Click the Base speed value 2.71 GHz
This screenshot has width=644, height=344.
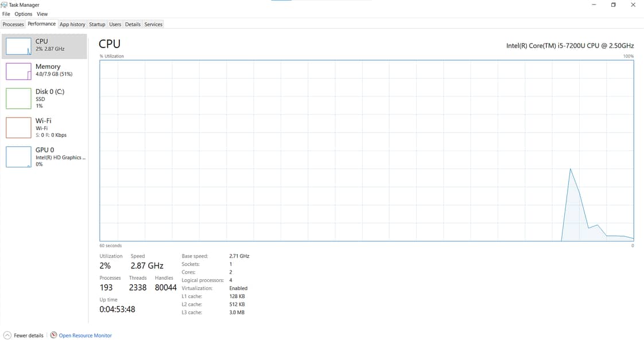click(x=239, y=256)
